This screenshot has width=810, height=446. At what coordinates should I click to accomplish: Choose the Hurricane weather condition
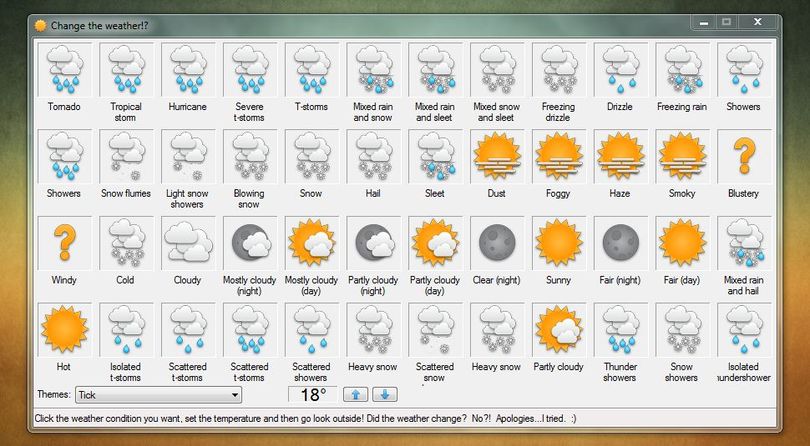point(188,70)
